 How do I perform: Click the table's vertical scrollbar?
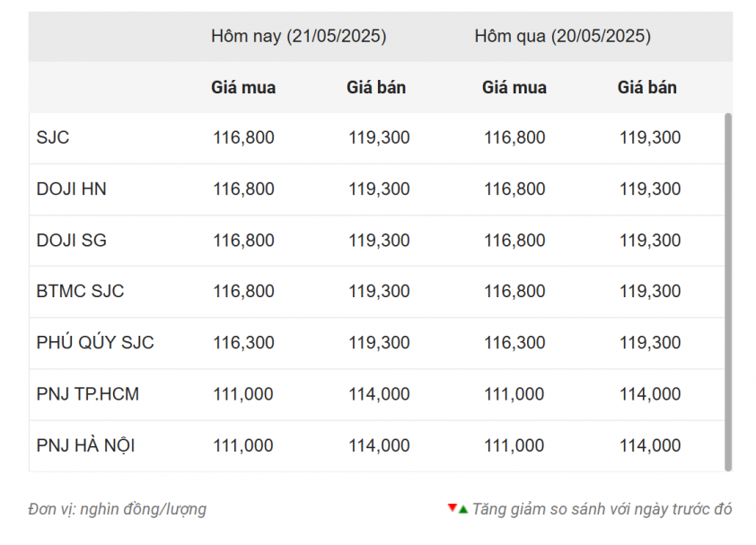coord(728,291)
